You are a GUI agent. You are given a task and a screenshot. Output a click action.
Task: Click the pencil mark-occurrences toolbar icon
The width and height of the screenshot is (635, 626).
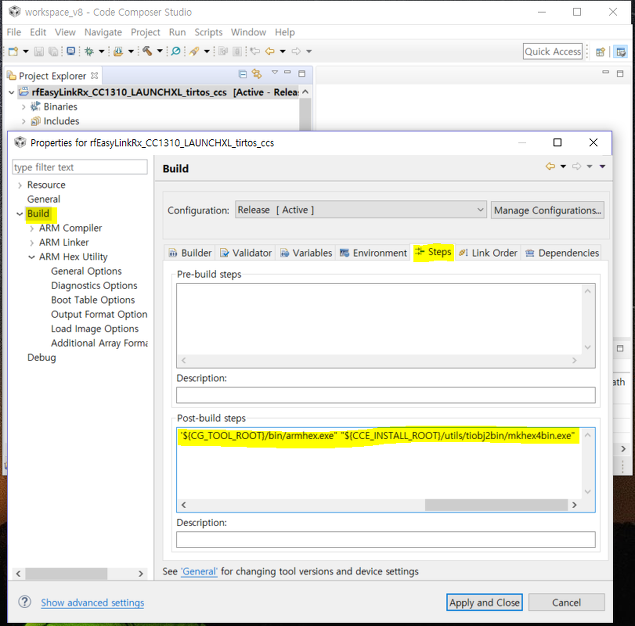[194, 51]
